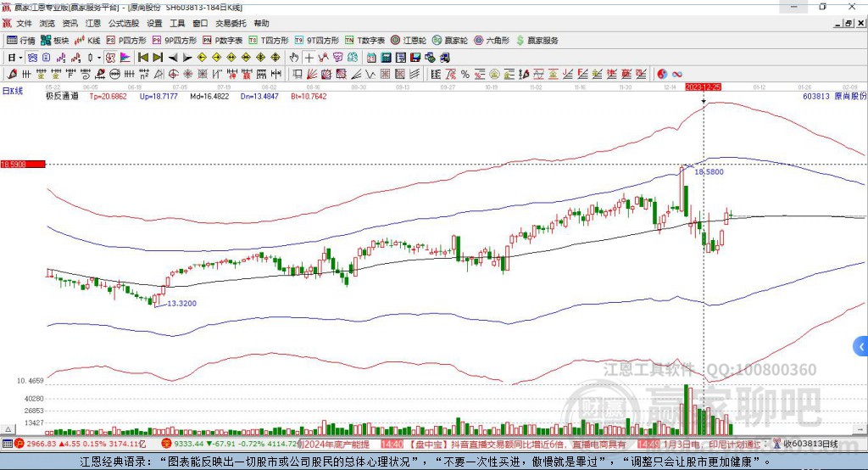This screenshot has width=868, height=470.
Task: Open the calendar icon tool
Action: coord(371,58)
